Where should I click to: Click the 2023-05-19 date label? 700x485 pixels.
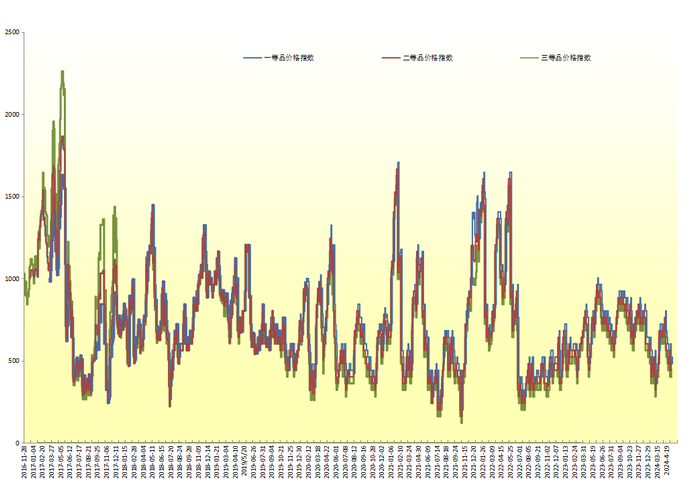[x=593, y=462]
